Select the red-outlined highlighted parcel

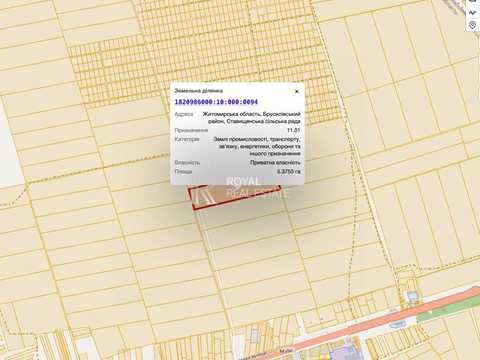[233, 197]
